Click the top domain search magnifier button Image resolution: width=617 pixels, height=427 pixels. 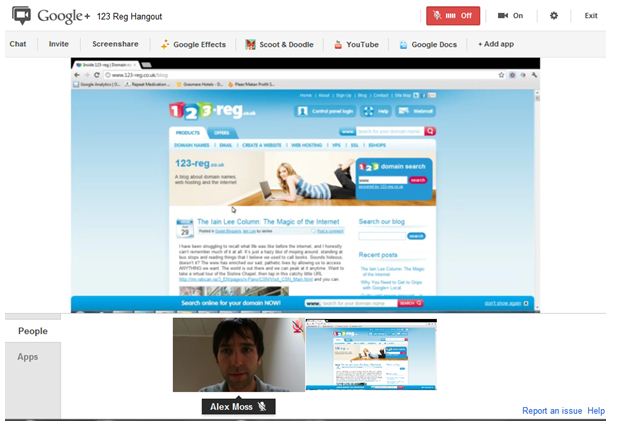[x=430, y=131]
